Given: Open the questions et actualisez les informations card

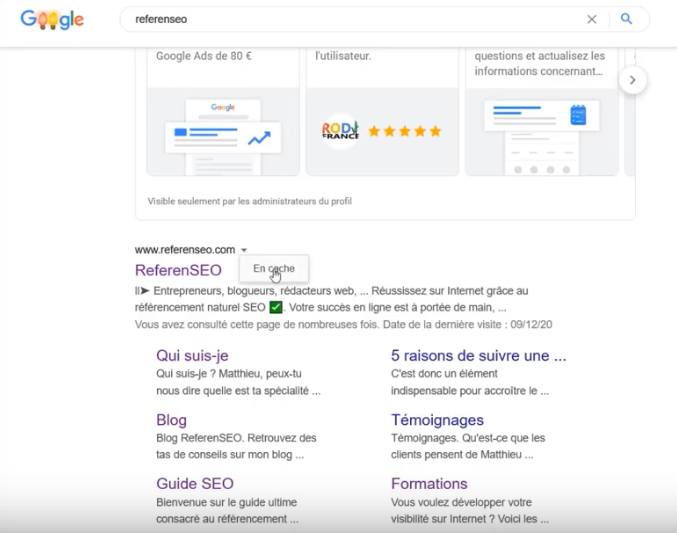Looking at the screenshot, I should [541, 112].
